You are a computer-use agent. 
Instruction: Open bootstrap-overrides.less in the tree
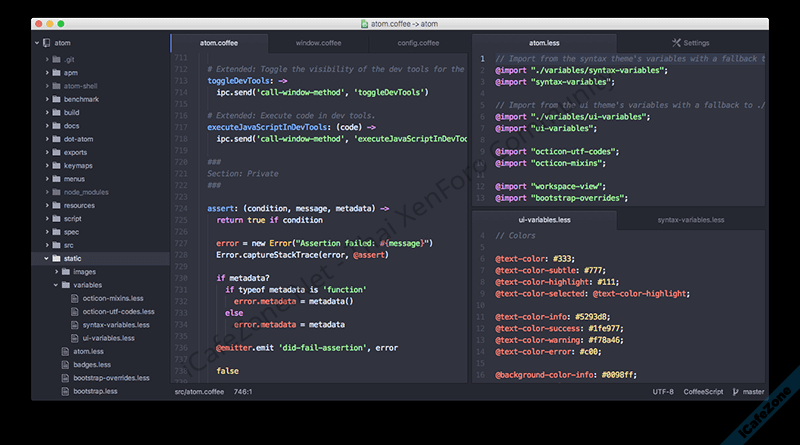click(x=111, y=378)
